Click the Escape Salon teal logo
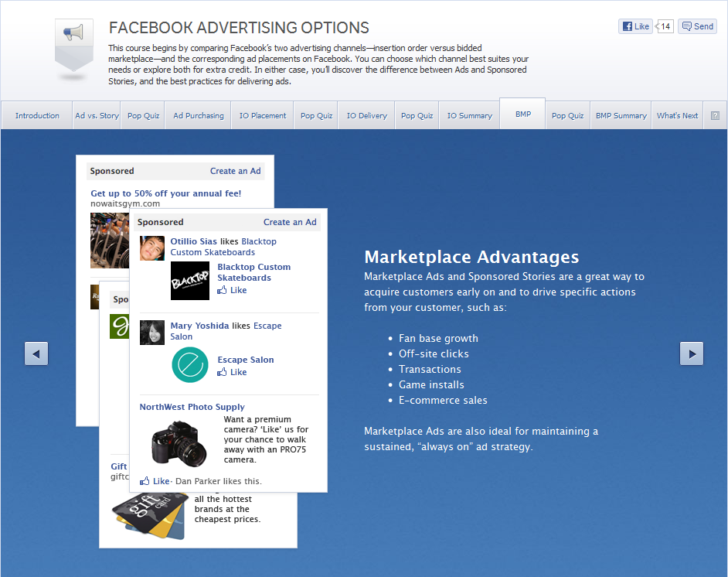This screenshot has height=577, width=728. (190, 365)
